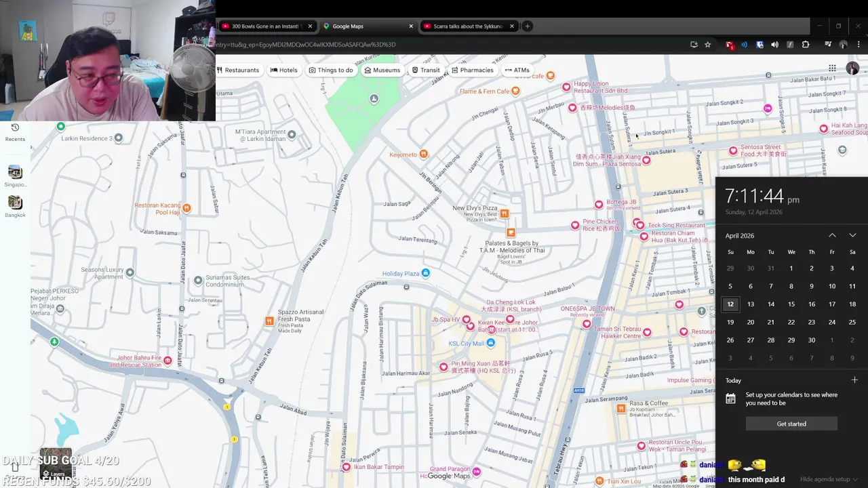Select Restoran Kacang Pool Haji marker
868x488 pixels.
186,208
